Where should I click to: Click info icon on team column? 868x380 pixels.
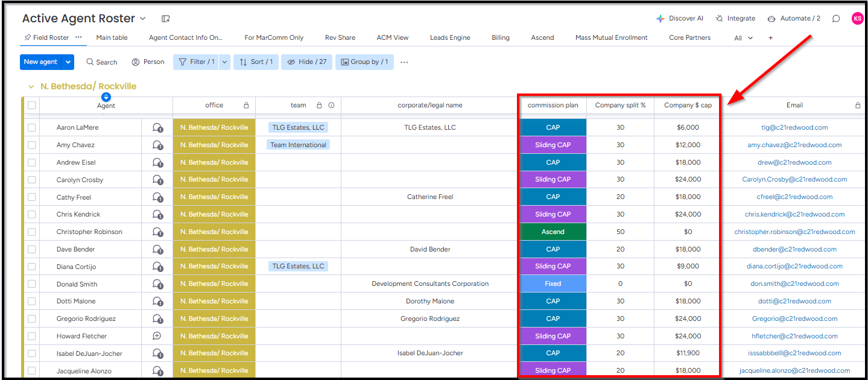click(331, 105)
